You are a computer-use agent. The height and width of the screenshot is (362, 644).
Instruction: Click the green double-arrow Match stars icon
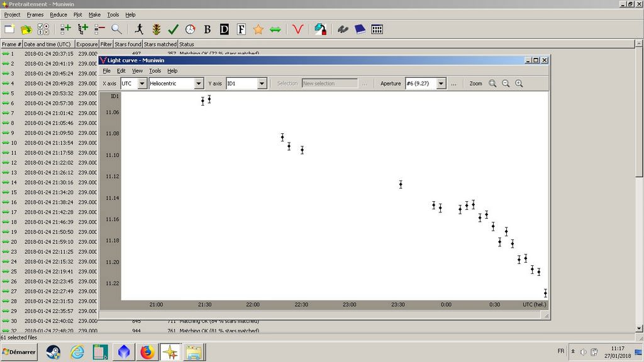tap(275, 29)
